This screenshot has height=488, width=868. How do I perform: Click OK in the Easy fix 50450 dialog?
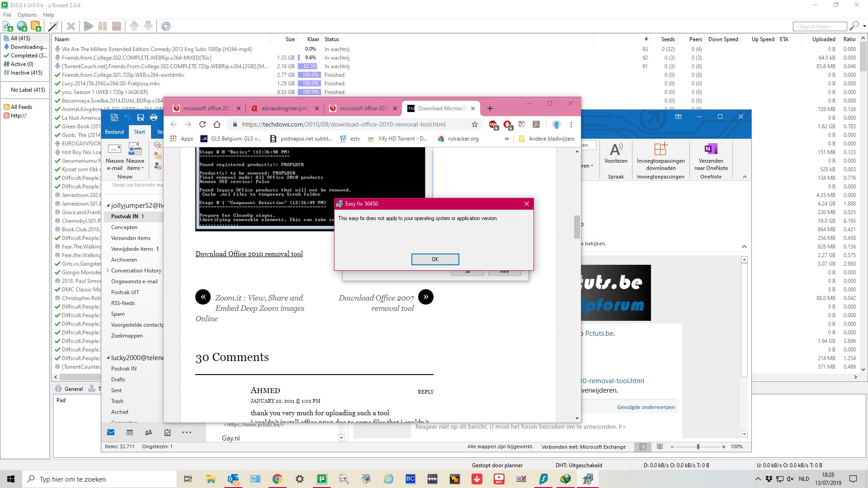pos(435,259)
